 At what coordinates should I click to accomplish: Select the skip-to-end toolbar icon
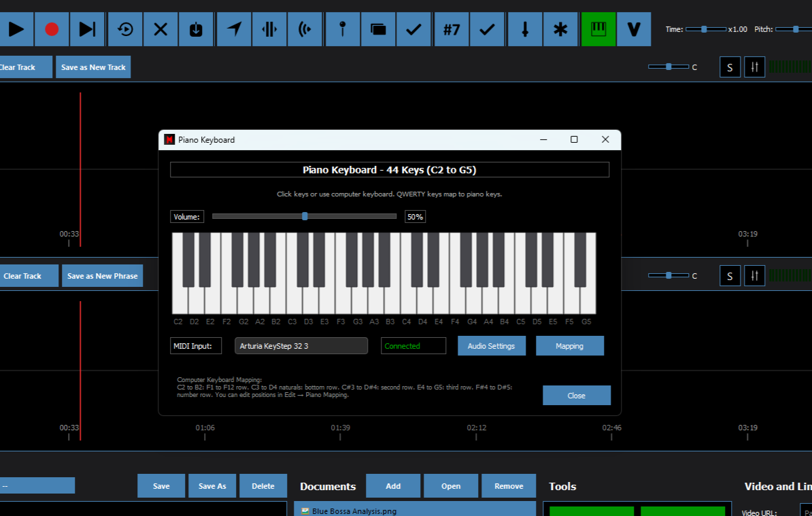coord(87,29)
